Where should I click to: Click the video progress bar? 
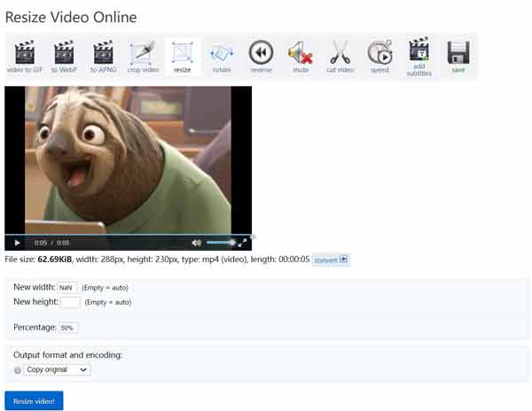pos(129,235)
